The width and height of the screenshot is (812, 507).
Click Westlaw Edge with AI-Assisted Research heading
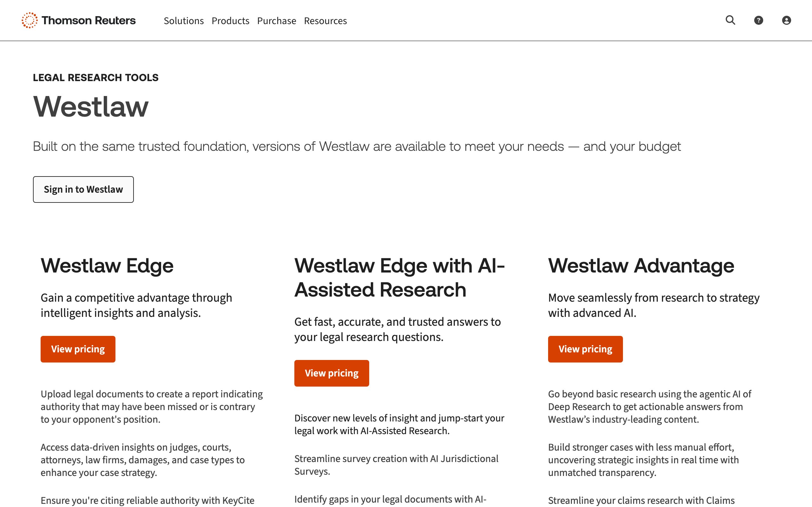click(x=399, y=278)
